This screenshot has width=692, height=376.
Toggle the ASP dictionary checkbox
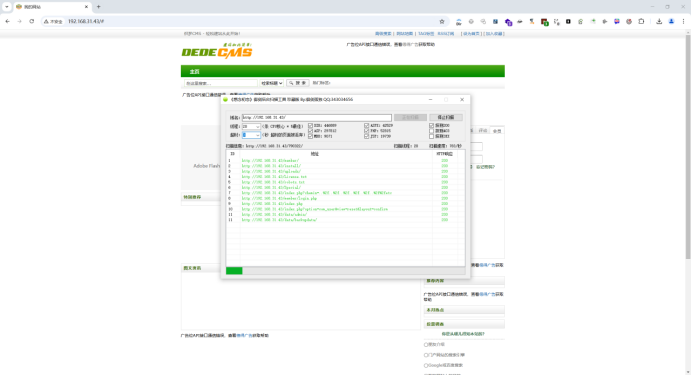[310, 131]
